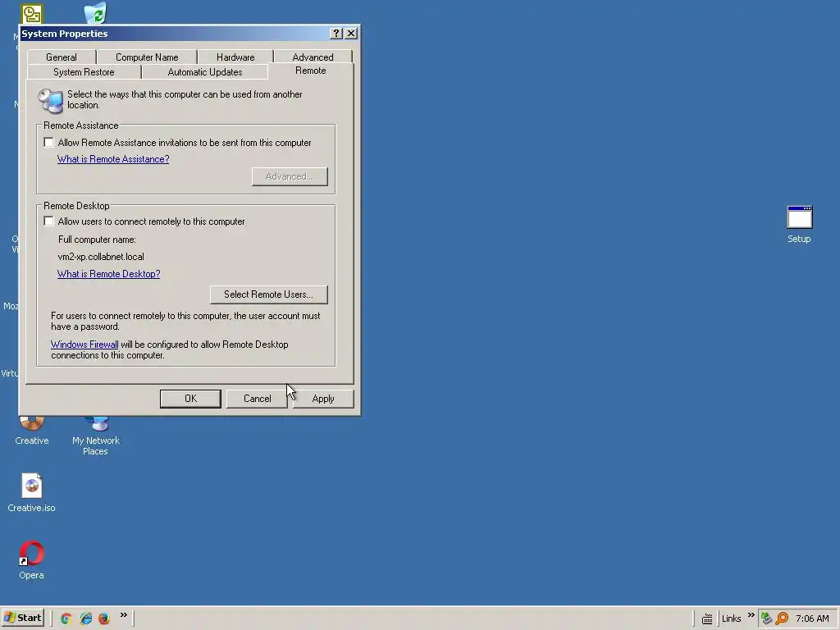The height and width of the screenshot is (630, 840).
Task: Select the Creative desktop icon
Action: (x=32, y=431)
